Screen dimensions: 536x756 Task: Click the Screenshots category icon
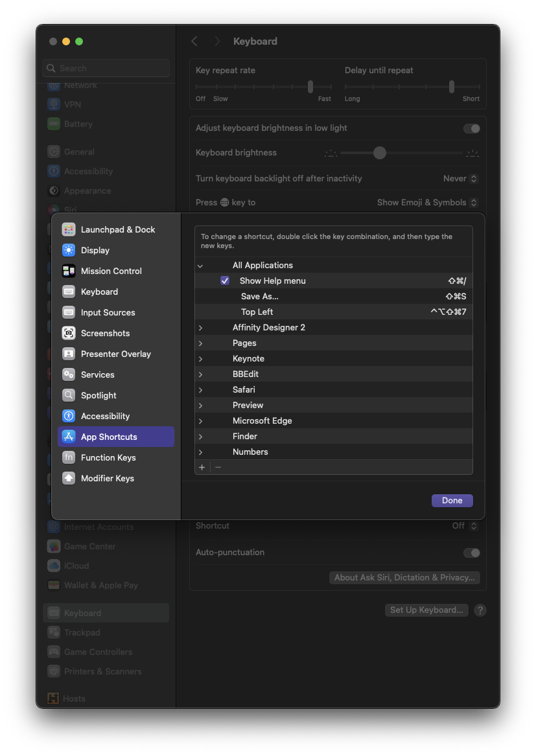coord(69,333)
